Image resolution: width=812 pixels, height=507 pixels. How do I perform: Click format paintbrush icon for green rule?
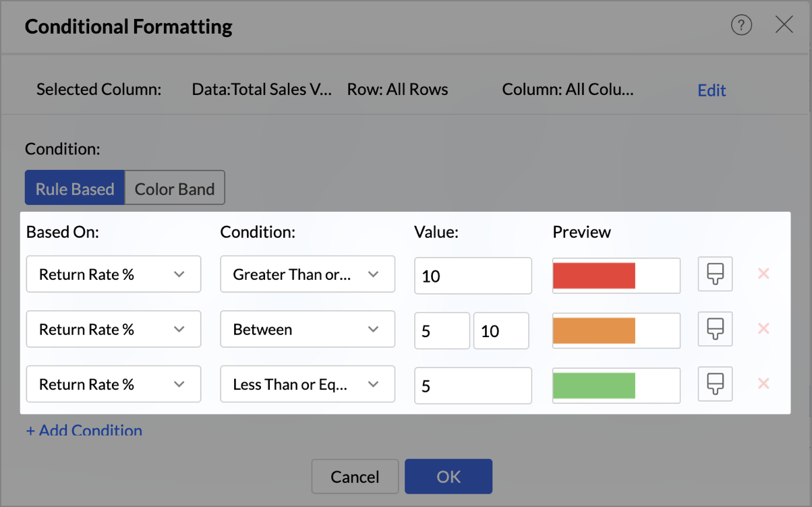pos(715,384)
